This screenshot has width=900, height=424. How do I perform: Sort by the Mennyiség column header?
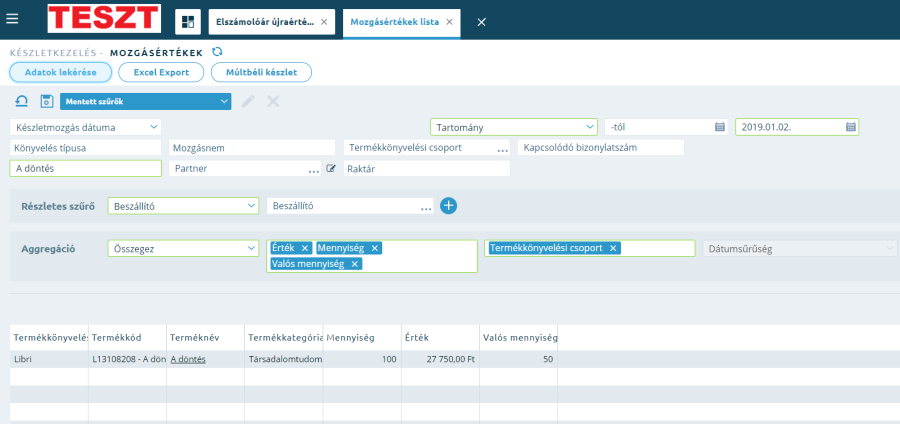pyautogui.click(x=362, y=337)
